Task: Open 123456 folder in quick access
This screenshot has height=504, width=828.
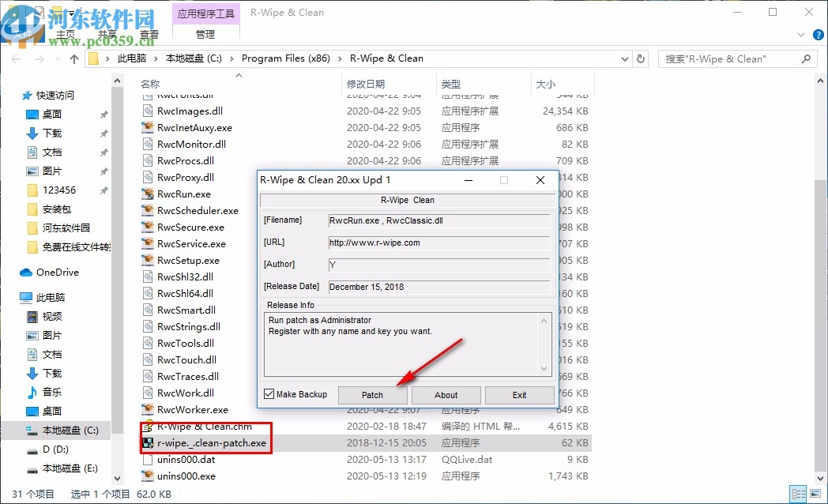Action: point(59,190)
